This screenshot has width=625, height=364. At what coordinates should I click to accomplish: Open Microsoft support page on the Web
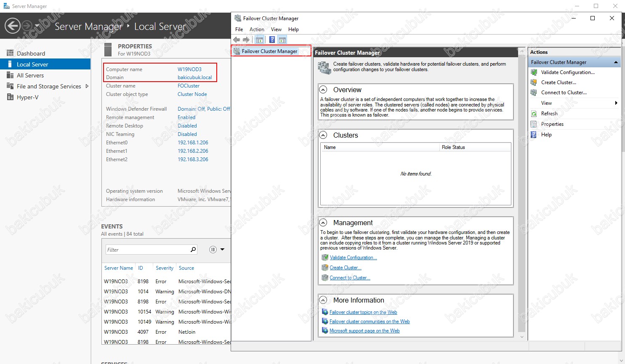click(x=364, y=331)
